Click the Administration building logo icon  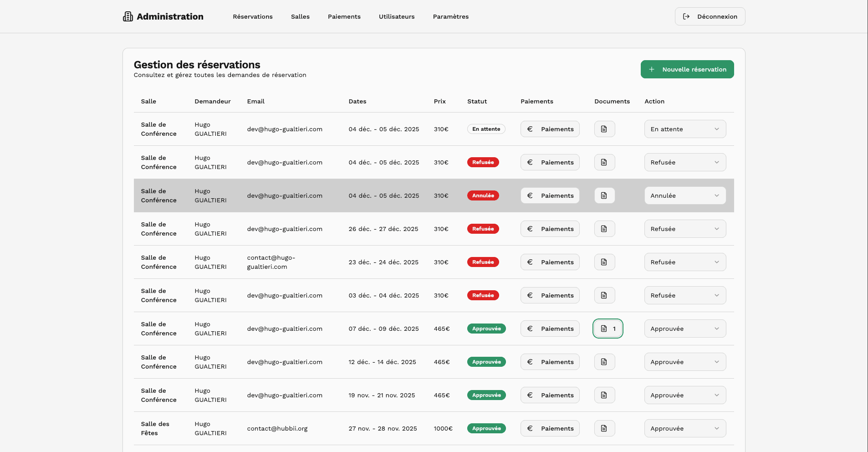[x=128, y=17]
